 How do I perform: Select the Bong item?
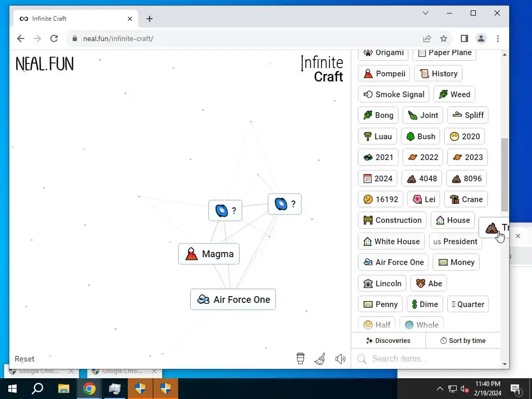(378, 115)
